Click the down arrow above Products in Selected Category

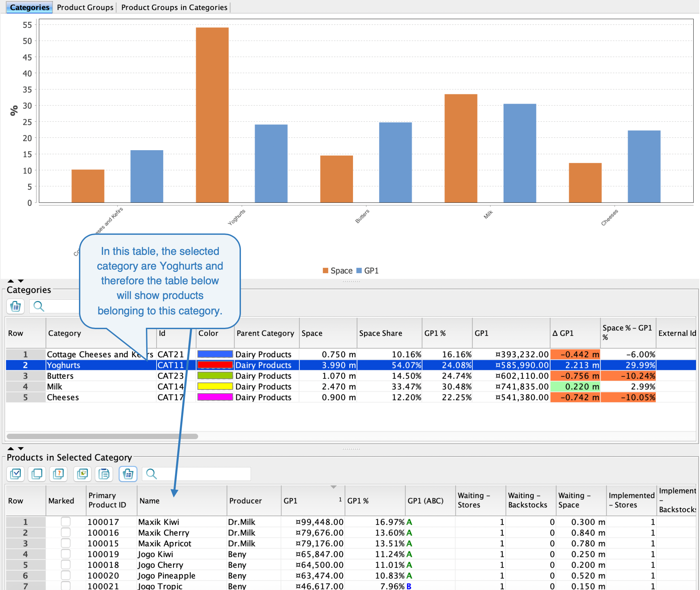[21, 449]
